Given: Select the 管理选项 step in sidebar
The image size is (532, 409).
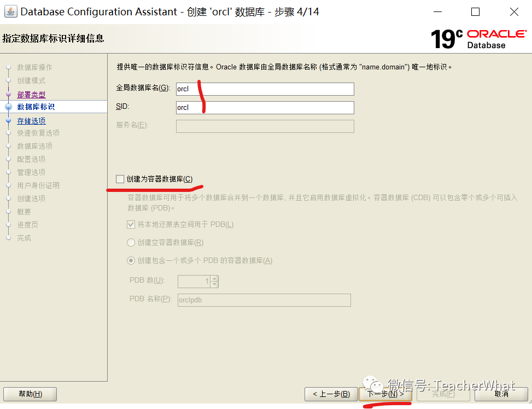Looking at the screenshot, I should [31, 172].
